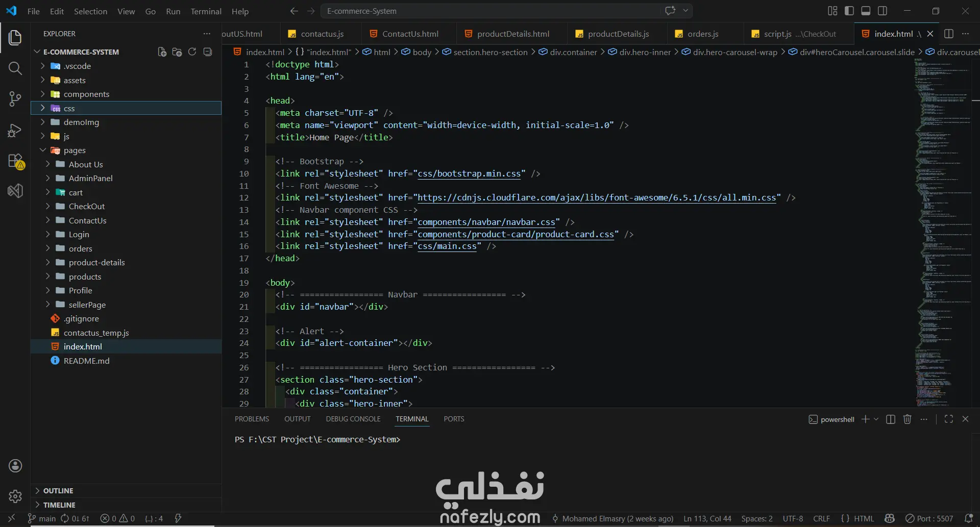The width and height of the screenshot is (980, 527).
Task: Open notifications bell in status bar
Action: click(x=968, y=519)
